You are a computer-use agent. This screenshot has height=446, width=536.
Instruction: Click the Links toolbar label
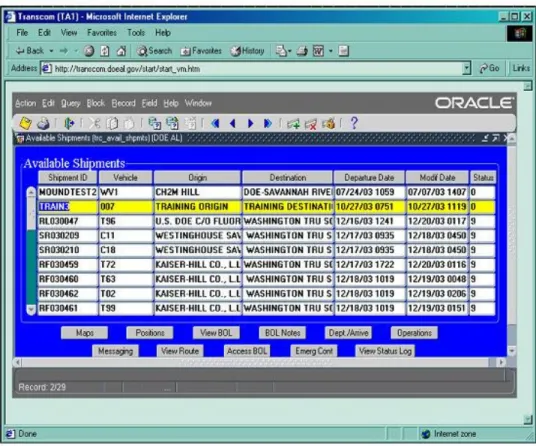521,68
